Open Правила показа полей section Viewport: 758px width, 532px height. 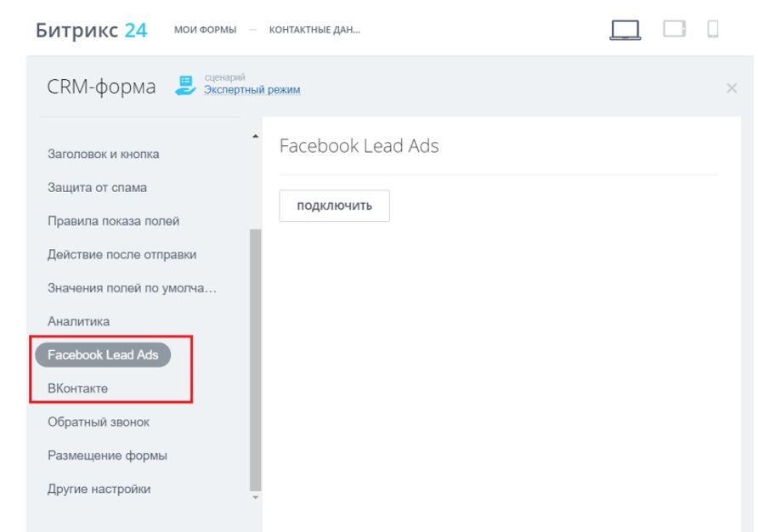click(113, 221)
